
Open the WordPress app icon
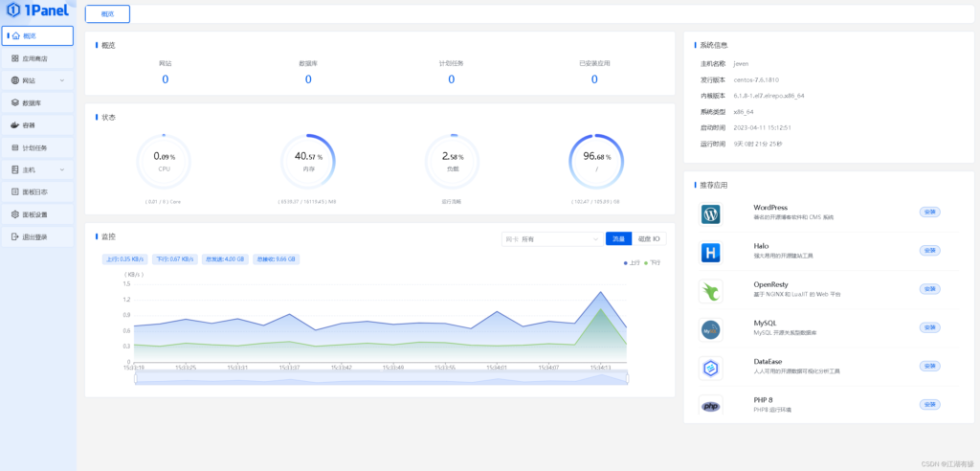tap(710, 214)
